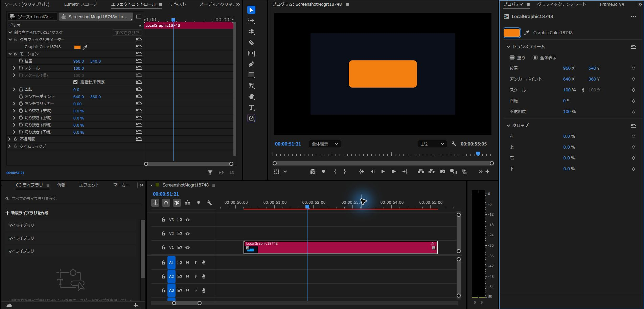Image resolution: width=644 pixels, height=309 pixels.
Task: Click the すべてクリア button
Action: coord(127,32)
